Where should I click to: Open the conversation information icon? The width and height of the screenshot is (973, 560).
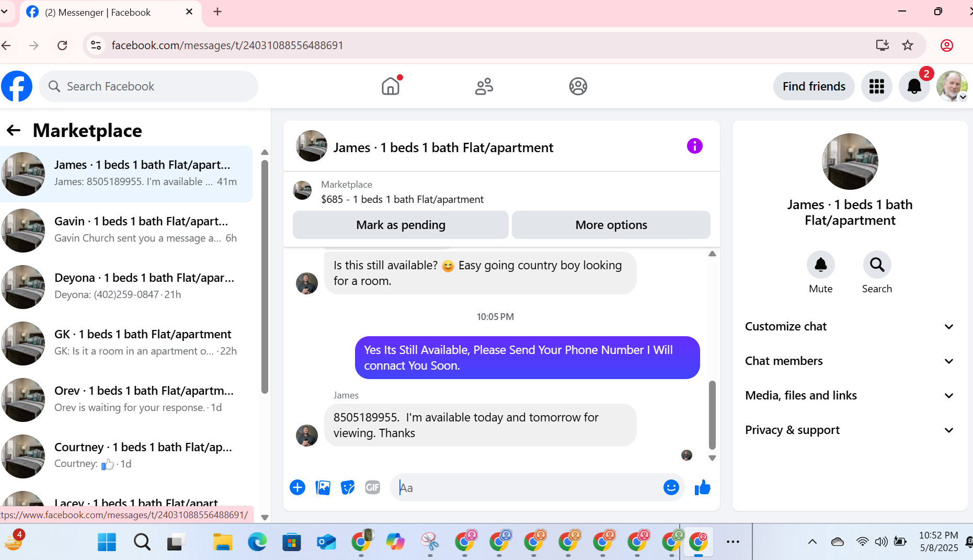(x=694, y=146)
